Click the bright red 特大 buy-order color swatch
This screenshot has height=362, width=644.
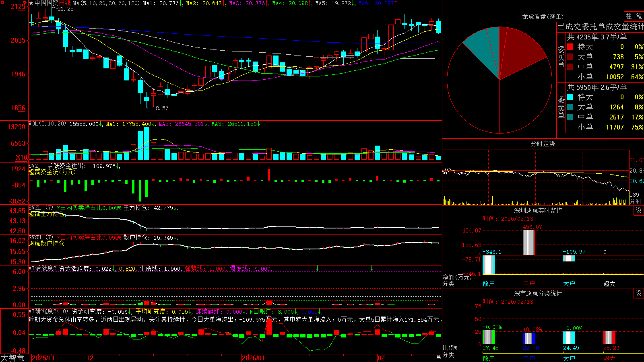click(x=570, y=47)
